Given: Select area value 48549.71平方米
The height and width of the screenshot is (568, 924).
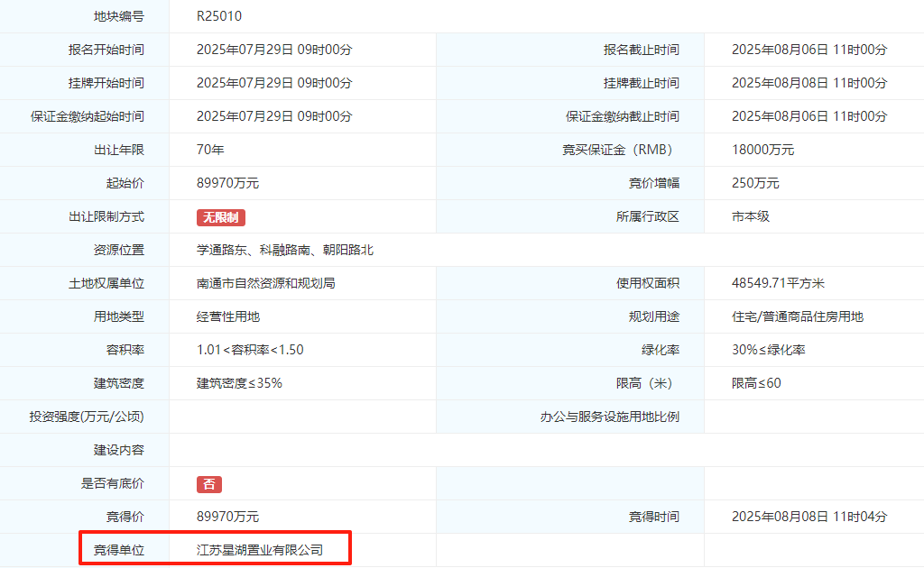Looking at the screenshot, I should click(x=778, y=283).
